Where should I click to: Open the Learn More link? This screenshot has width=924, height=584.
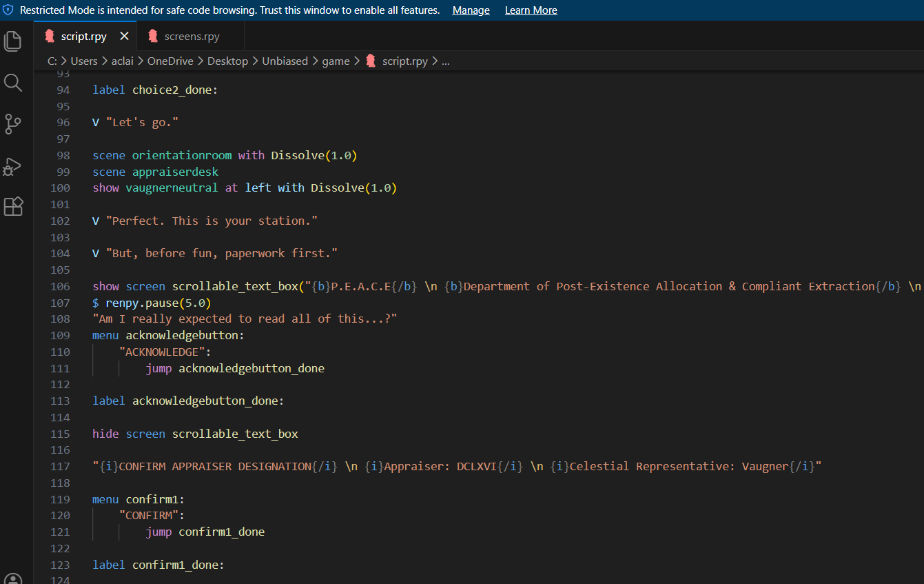[531, 10]
